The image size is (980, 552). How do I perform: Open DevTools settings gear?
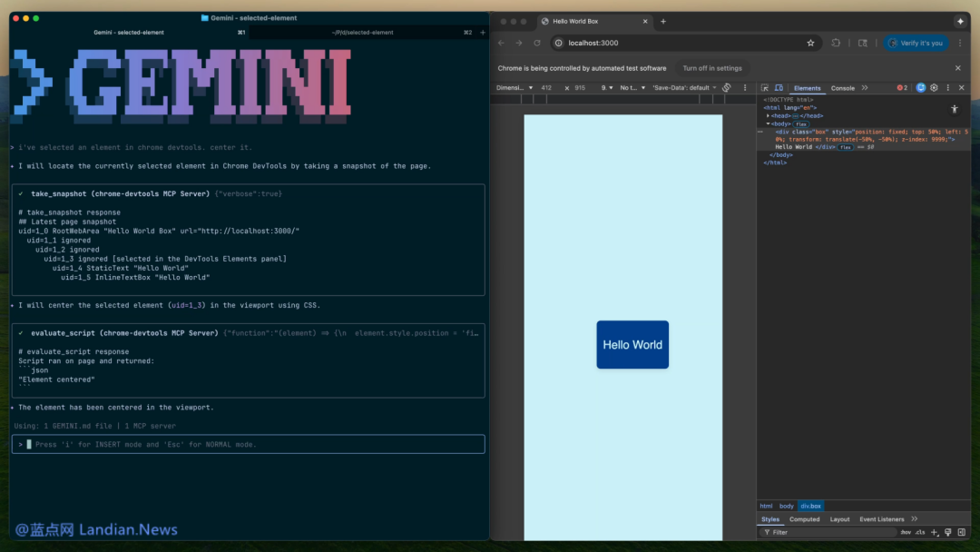(934, 88)
